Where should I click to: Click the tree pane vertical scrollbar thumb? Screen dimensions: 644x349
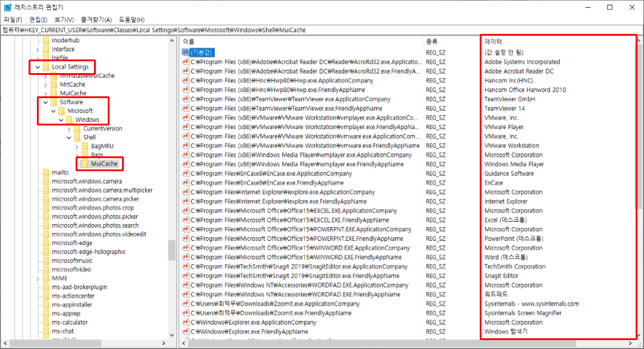[x=171, y=250]
